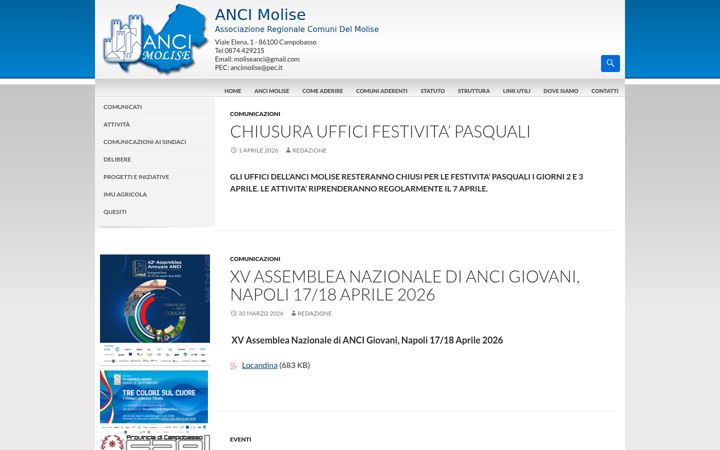The height and width of the screenshot is (450, 720).
Task: Click the clock icon next to 1 Aprile 2026
Action: (x=233, y=150)
